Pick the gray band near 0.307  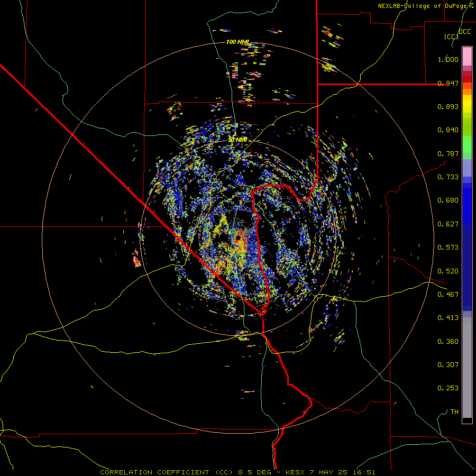pos(467,368)
